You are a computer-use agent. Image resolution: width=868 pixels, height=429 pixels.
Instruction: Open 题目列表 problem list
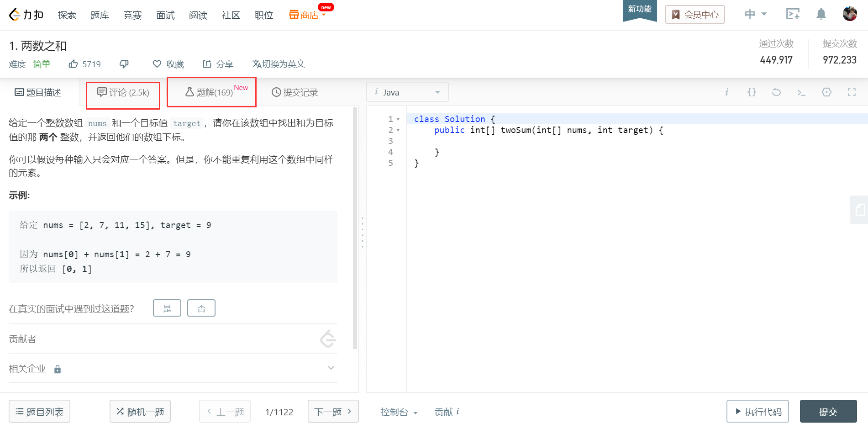coord(39,412)
